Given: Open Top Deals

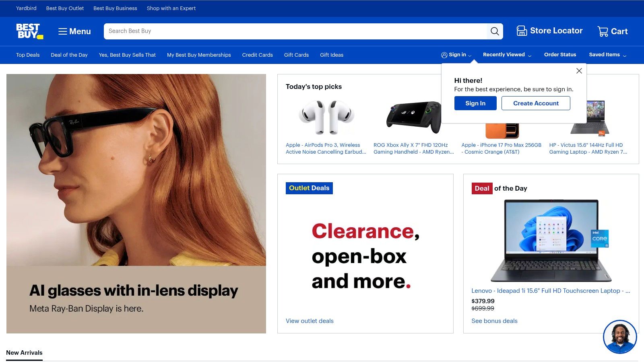Looking at the screenshot, I should 28,55.
